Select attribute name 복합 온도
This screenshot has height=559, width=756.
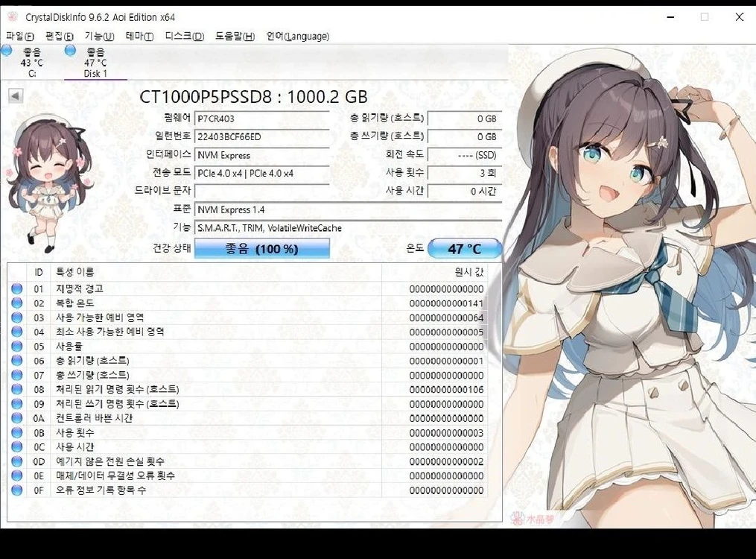point(74,303)
